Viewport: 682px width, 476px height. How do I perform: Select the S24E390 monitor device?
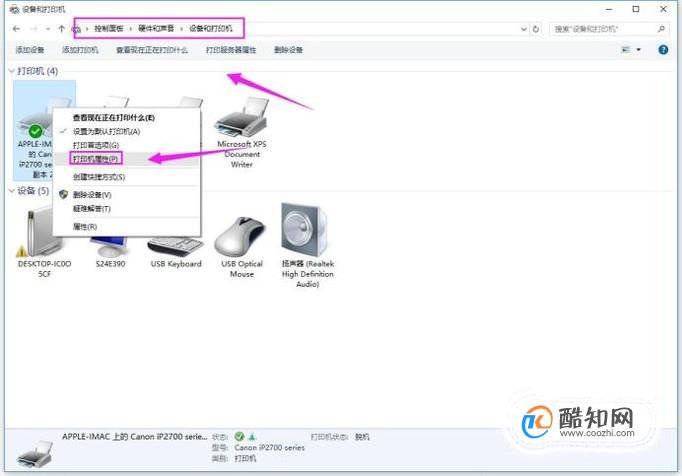[110, 252]
